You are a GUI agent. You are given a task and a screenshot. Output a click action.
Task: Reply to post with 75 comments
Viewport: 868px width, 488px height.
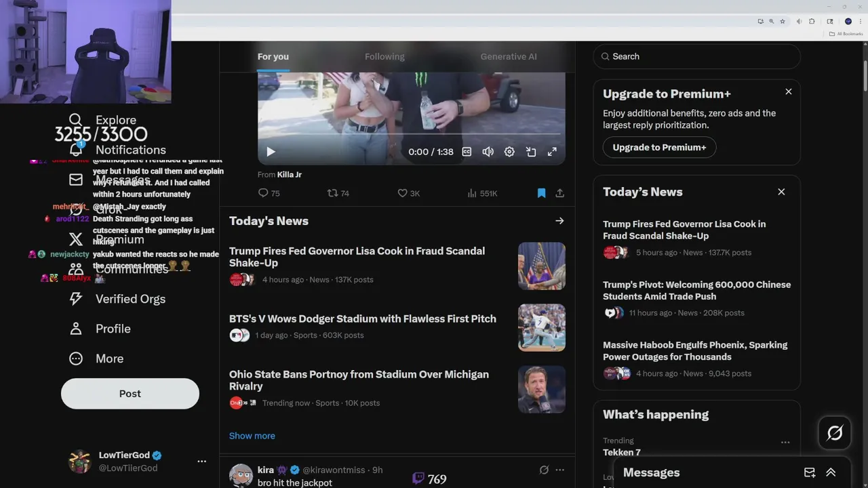click(269, 193)
